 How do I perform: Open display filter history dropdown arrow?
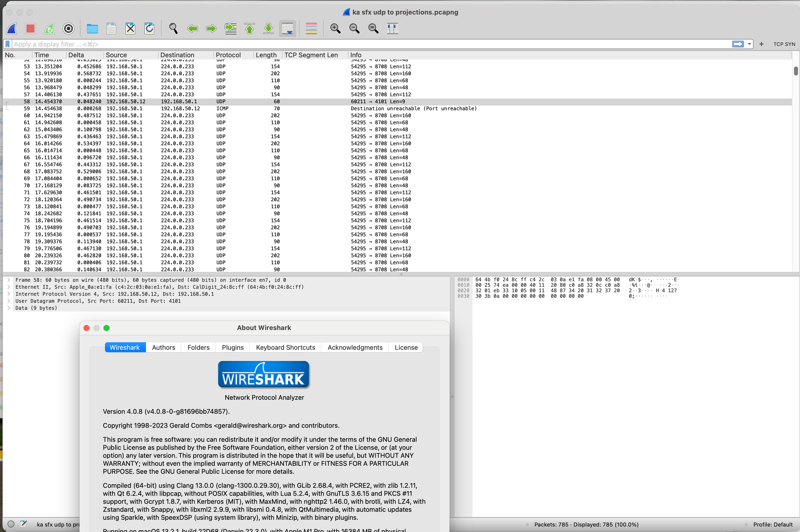[x=749, y=44]
